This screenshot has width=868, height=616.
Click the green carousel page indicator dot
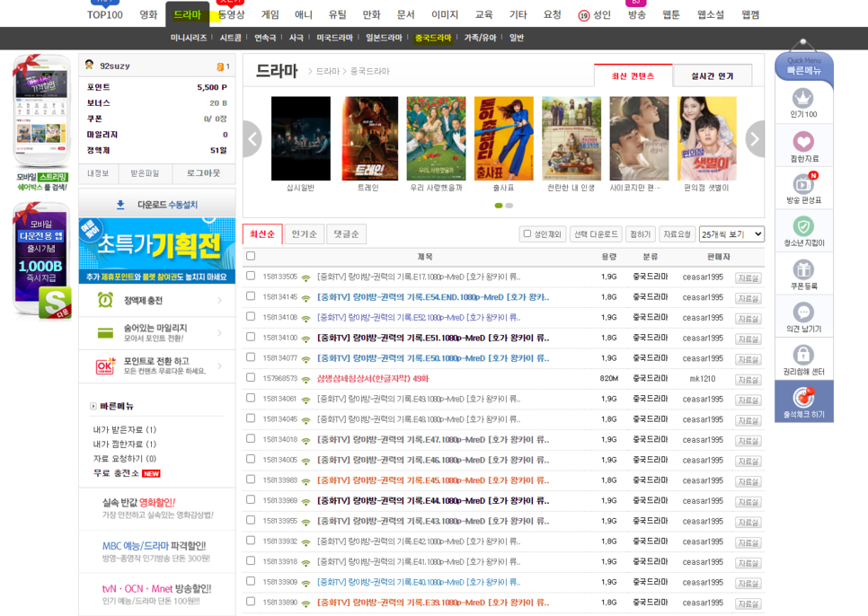[x=500, y=206]
